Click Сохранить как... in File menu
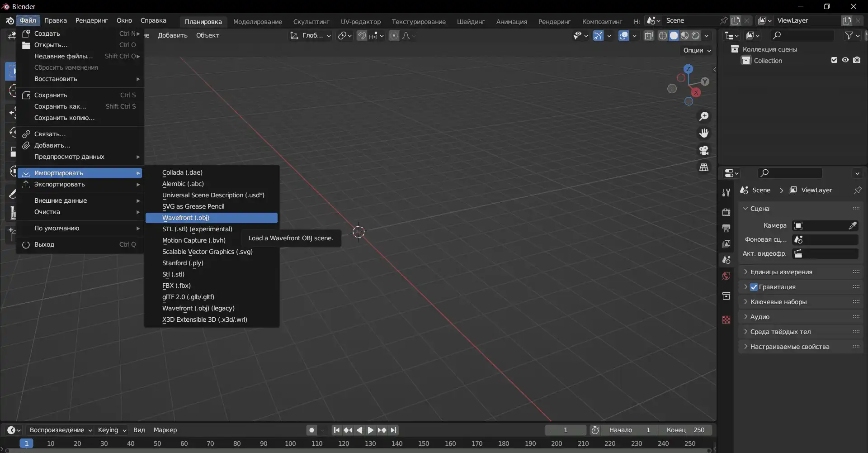The image size is (868, 453). coord(60,106)
